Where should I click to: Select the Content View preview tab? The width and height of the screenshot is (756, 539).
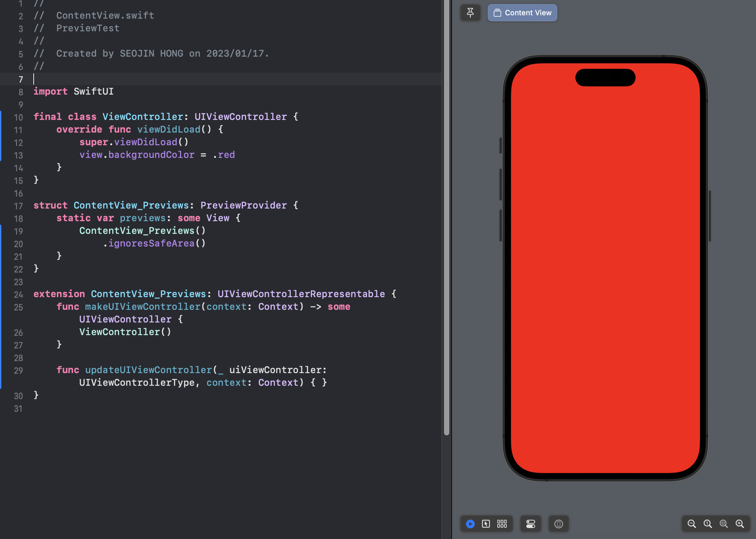pos(522,13)
